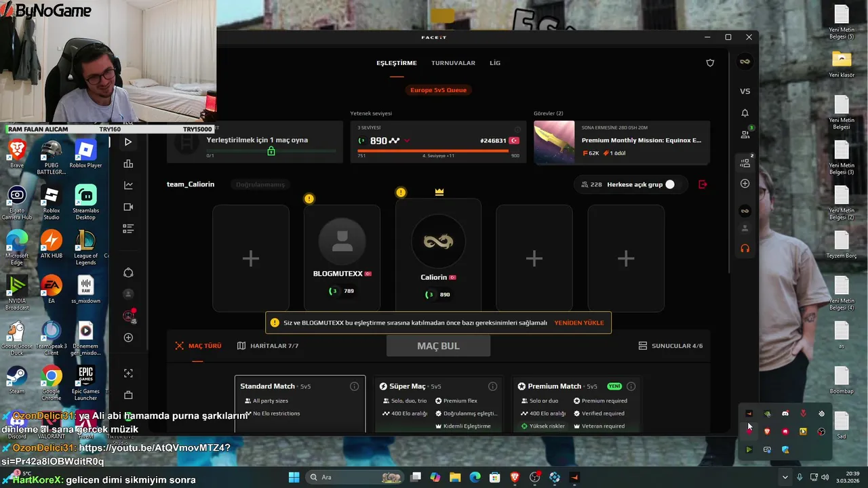868x488 pixels.
Task: Click the orange headphones icon
Action: tap(745, 249)
